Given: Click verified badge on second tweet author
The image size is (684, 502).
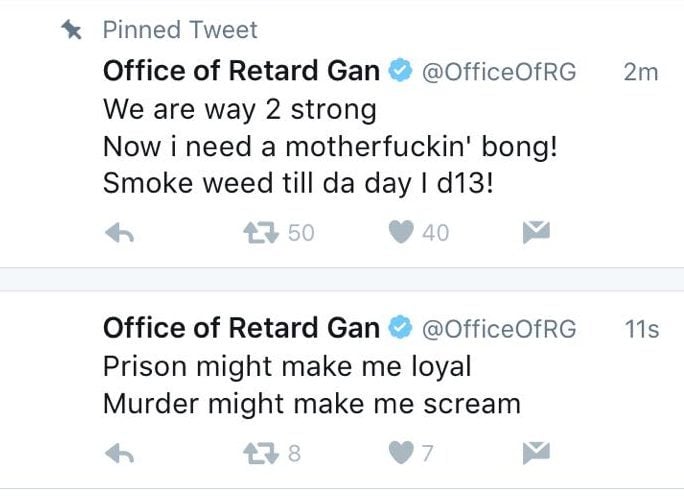Looking at the screenshot, I should pyautogui.click(x=400, y=327).
